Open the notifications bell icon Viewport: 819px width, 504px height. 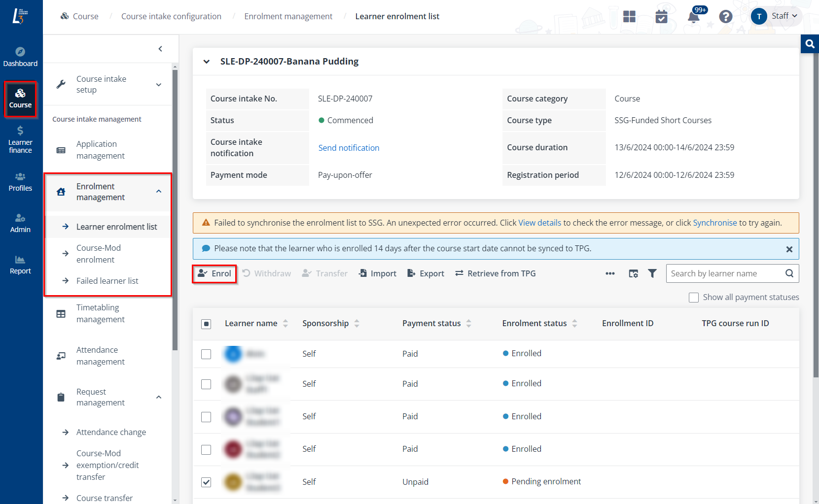(x=693, y=17)
